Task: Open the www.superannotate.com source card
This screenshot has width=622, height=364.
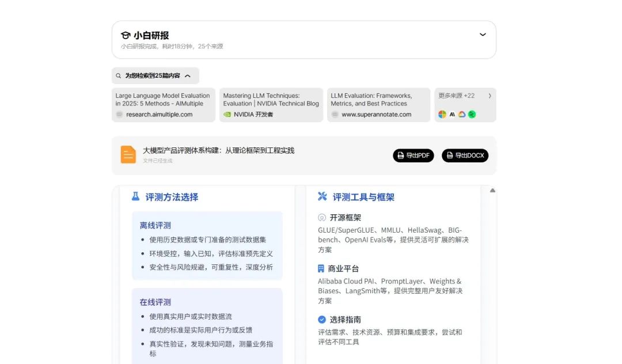Action: 378,105
